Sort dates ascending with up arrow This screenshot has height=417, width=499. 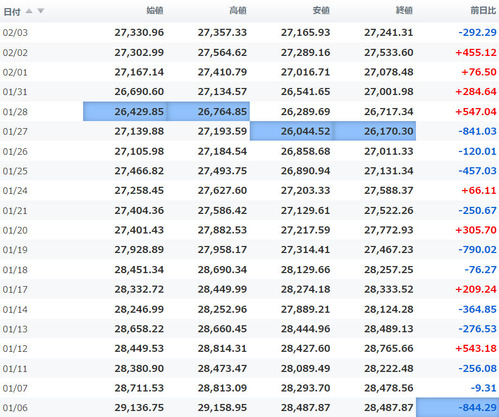point(29,11)
